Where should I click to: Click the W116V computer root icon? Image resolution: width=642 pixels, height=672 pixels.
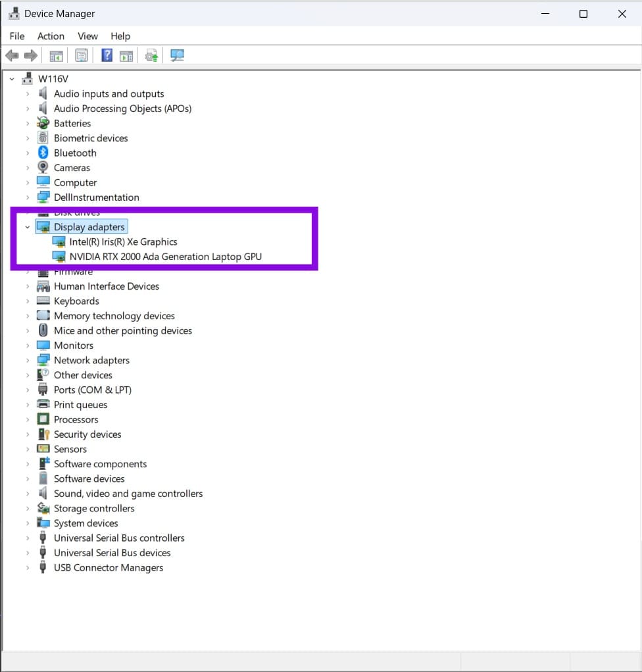[28, 78]
